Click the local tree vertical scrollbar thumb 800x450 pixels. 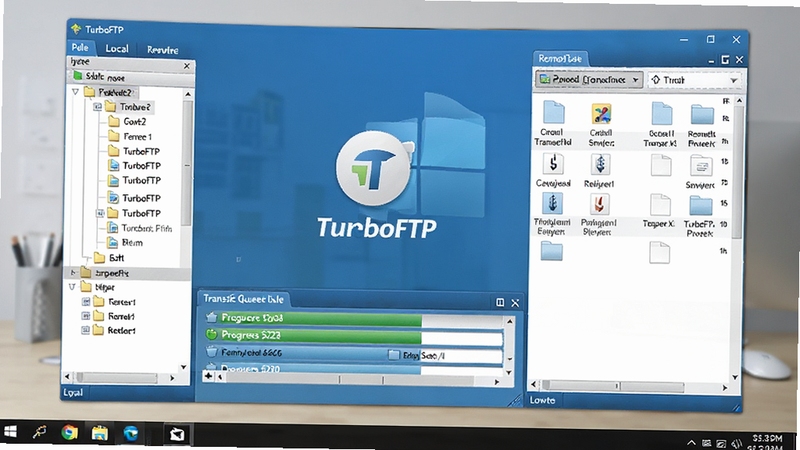[x=187, y=163]
